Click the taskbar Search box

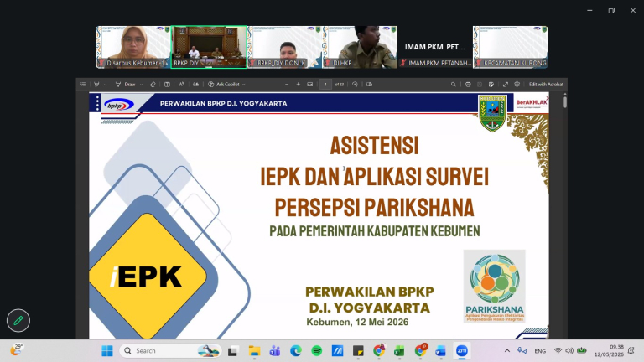point(170,351)
